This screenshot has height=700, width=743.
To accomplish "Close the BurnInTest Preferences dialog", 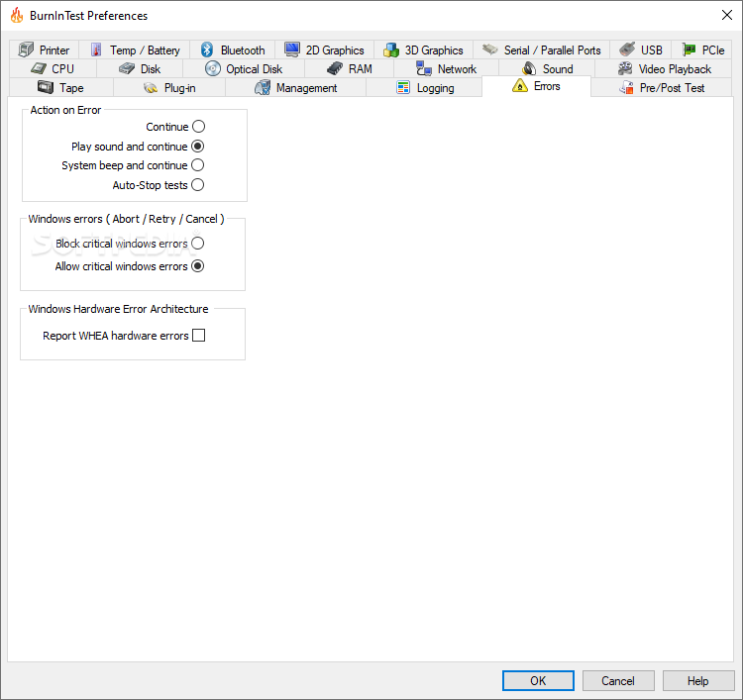I will coord(727,15).
